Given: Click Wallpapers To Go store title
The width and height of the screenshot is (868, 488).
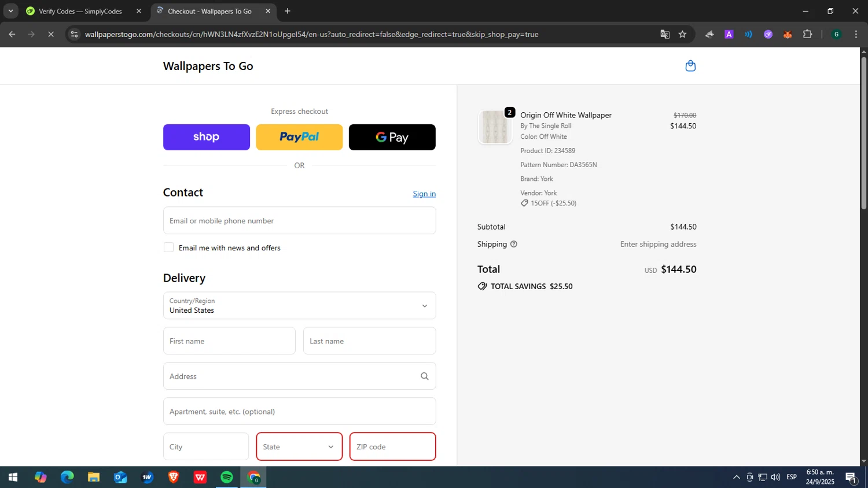Looking at the screenshot, I should tap(208, 66).
